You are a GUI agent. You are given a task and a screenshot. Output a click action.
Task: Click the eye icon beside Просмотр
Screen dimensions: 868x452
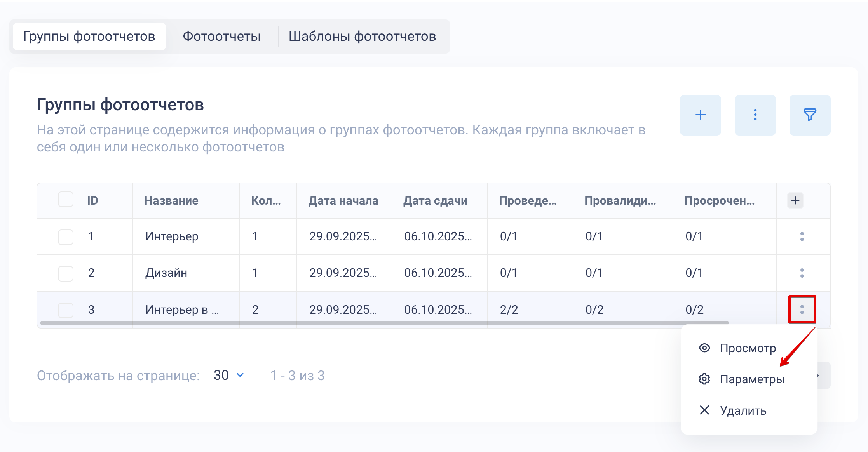click(x=704, y=348)
